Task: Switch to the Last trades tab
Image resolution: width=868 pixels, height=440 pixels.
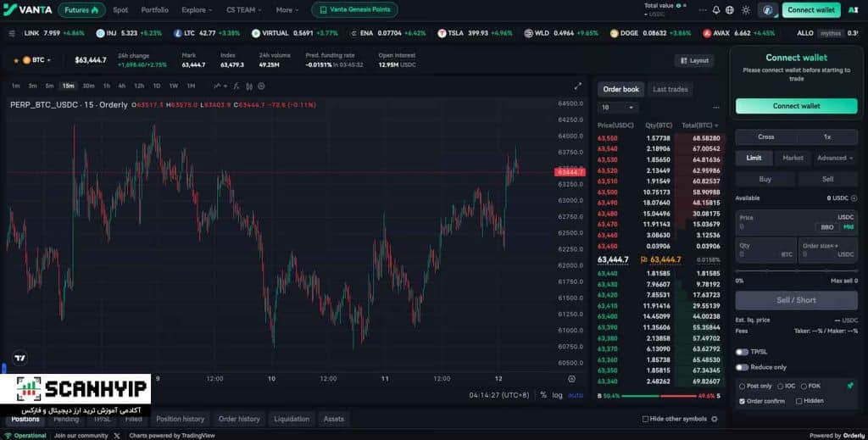Action: (670, 89)
